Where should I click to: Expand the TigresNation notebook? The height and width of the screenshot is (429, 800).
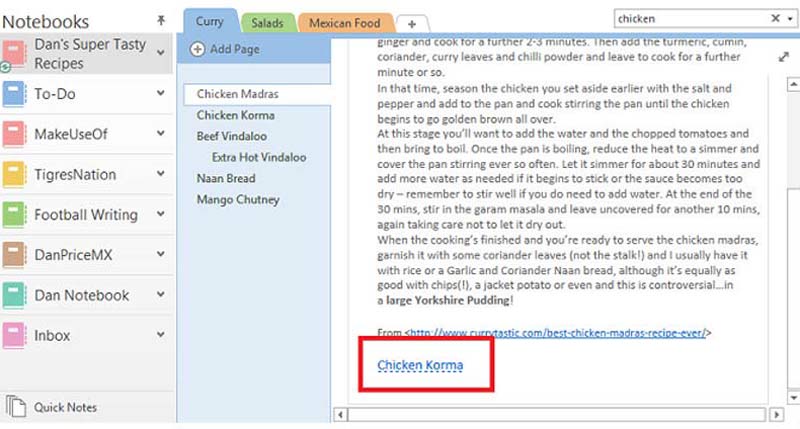162,174
